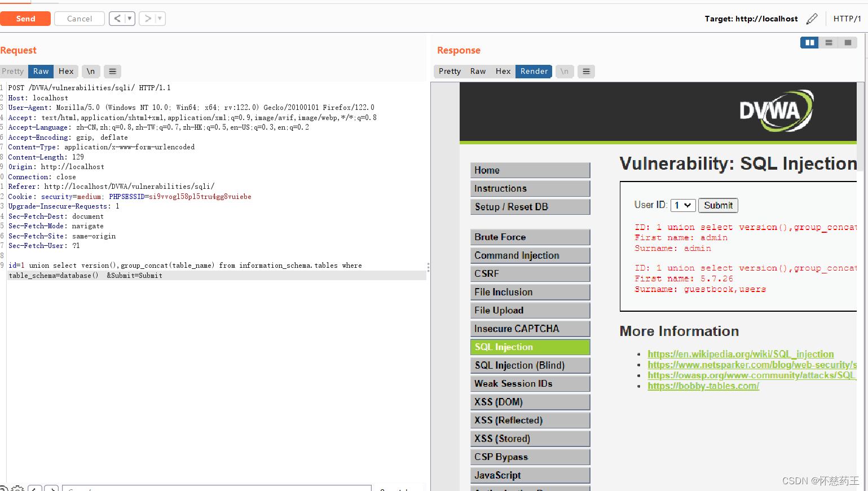Click the 'Target: http://localhost' label
The width and height of the screenshot is (868, 491).
click(x=751, y=19)
